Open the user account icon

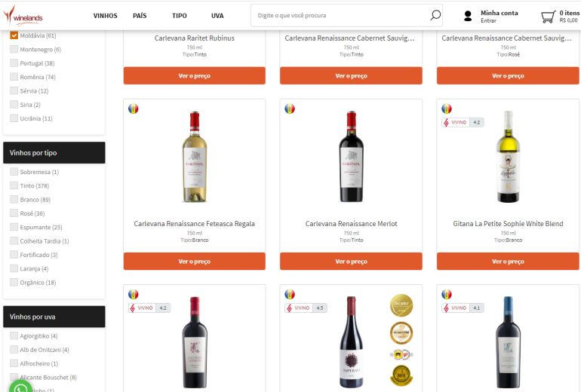click(468, 16)
